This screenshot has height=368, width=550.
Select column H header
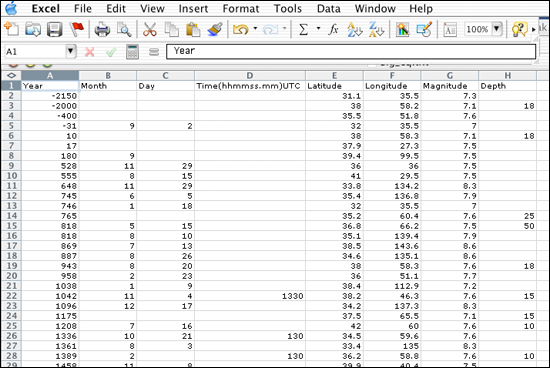508,75
